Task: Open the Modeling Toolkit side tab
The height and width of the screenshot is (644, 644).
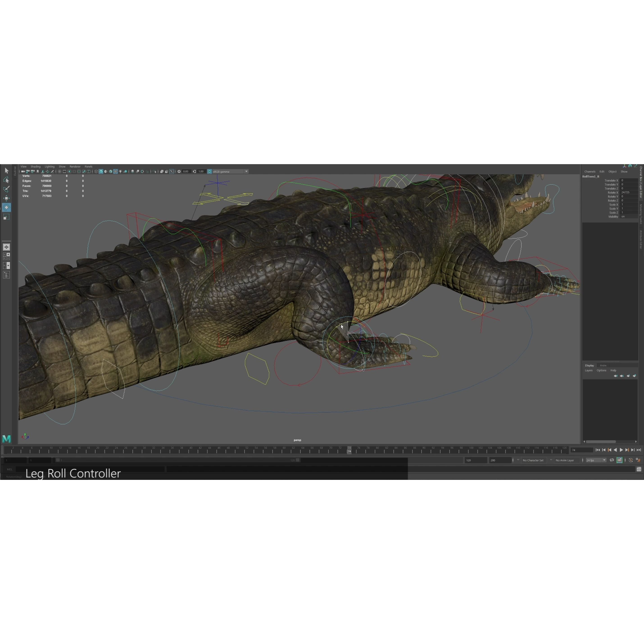Action: tap(641, 214)
